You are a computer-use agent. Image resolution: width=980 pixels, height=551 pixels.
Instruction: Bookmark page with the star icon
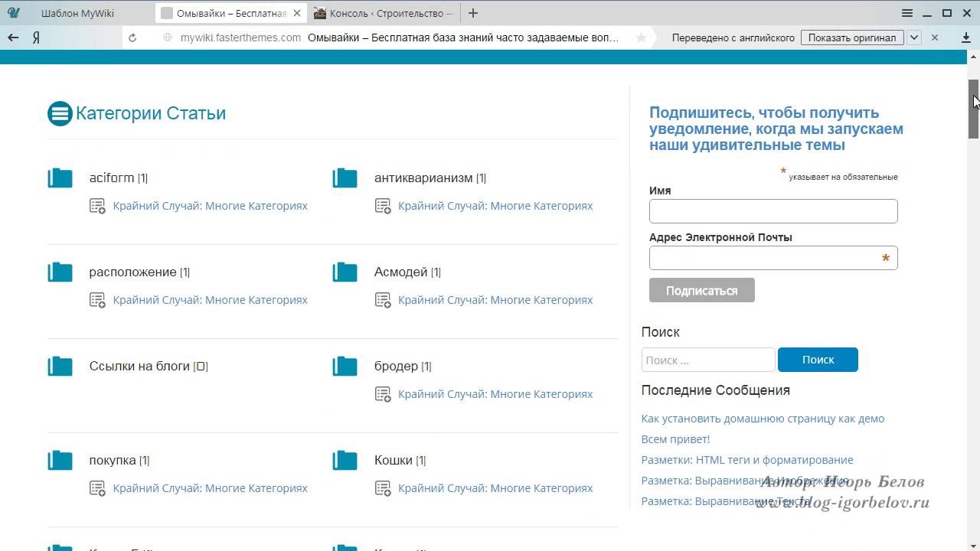[x=641, y=37]
